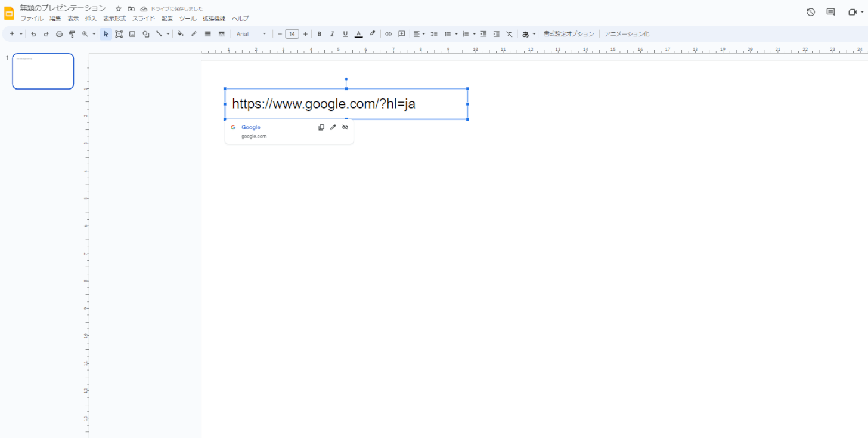Edit link pencil in preview card
The width and height of the screenshot is (868, 438).
333,127
